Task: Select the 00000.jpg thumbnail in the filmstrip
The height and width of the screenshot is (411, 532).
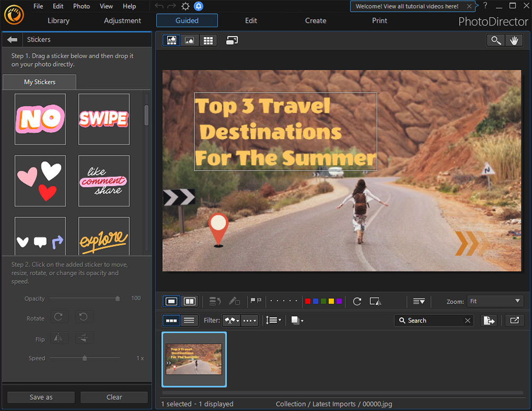Action: coord(194,359)
